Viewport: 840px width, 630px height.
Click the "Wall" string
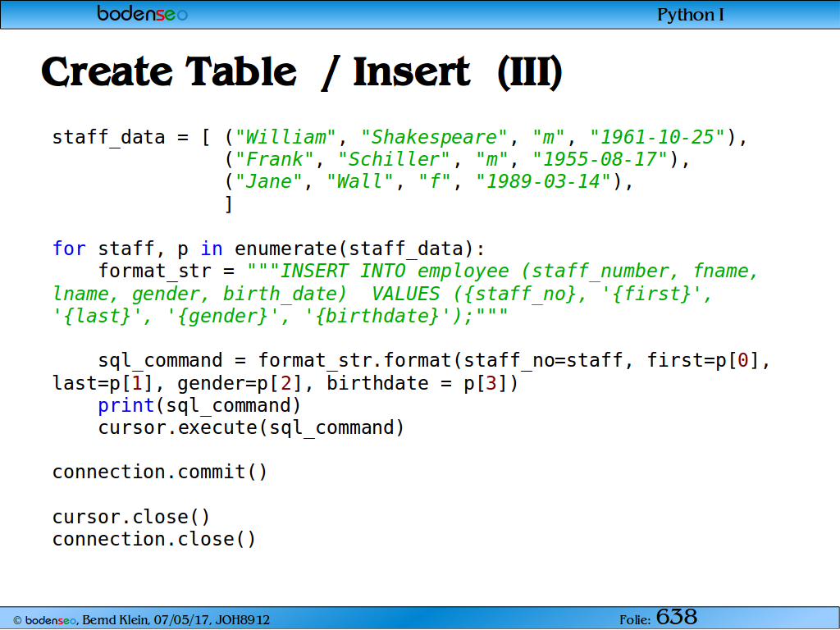point(359,181)
